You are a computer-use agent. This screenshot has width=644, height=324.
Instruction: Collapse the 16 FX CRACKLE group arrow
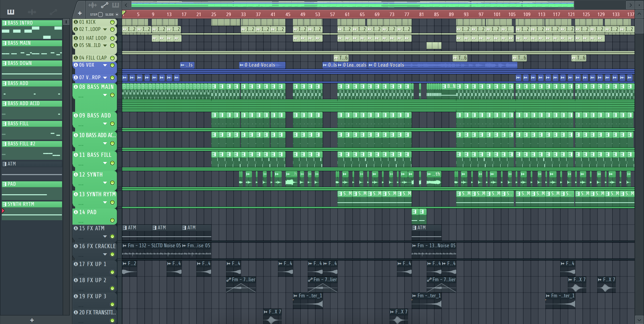[x=105, y=254]
